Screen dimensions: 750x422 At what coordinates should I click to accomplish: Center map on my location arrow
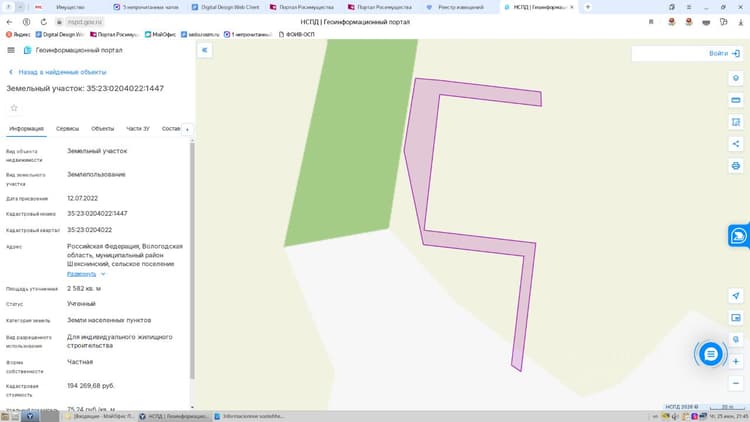point(736,296)
